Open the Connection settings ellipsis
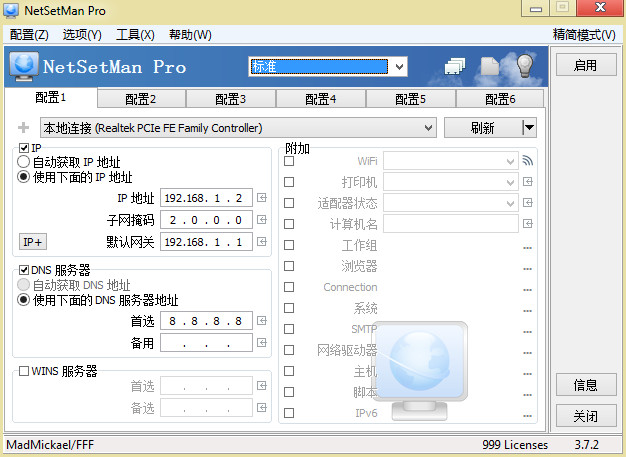The height and width of the screenshot is (457, 626). [x=527, y=290]
